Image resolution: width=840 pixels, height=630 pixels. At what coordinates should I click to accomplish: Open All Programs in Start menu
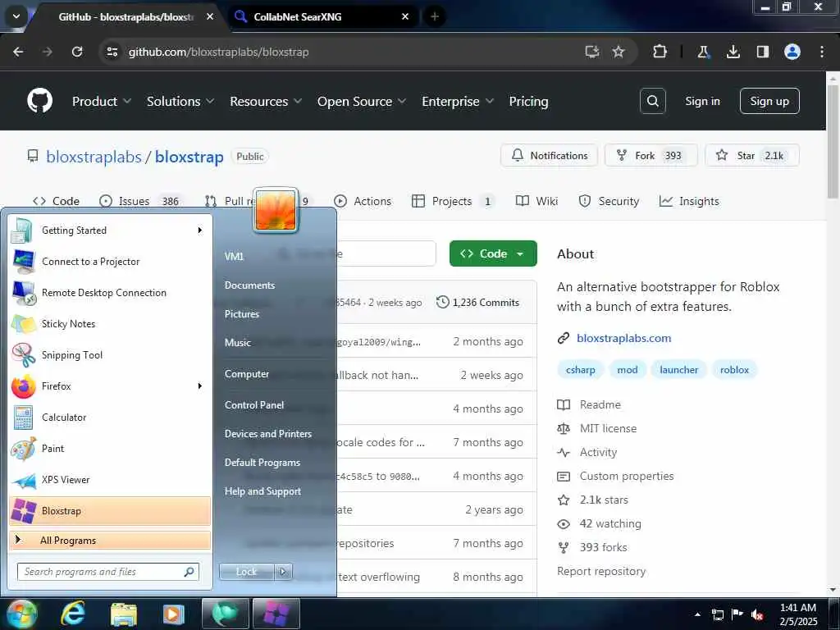coord(110,540)
